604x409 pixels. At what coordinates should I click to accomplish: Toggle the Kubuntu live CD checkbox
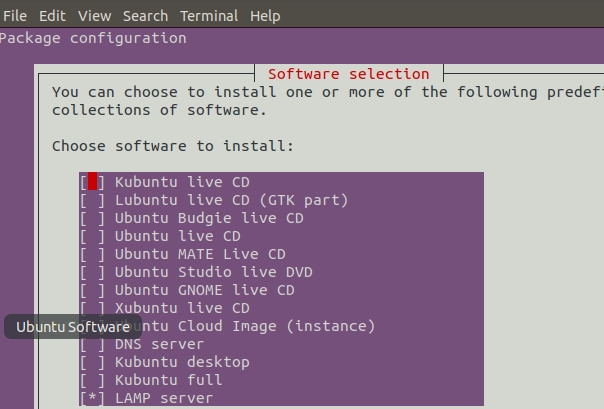[x=92, y=182]
